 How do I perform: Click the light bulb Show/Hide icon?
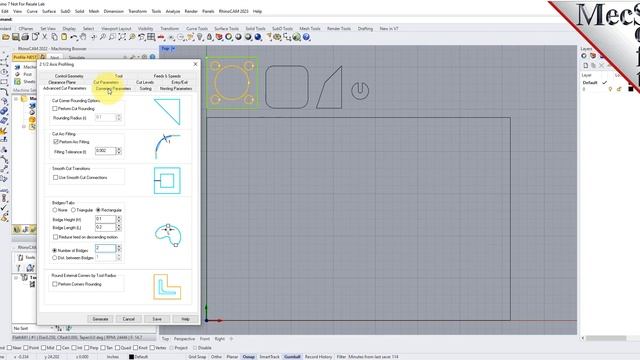click(200, 37)
